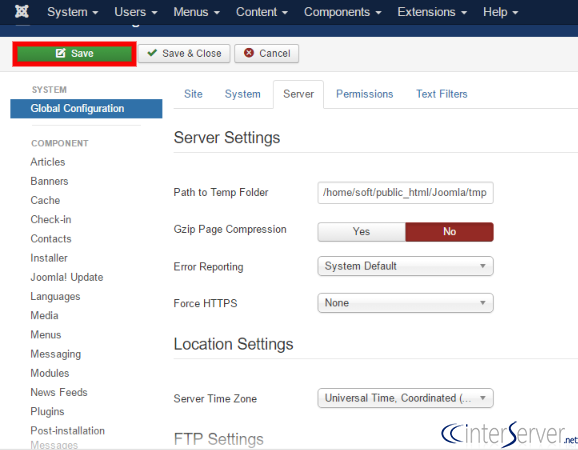Open Languages component settings
Image resolution: width=578 pixels, height=450 pixels.
55,296
